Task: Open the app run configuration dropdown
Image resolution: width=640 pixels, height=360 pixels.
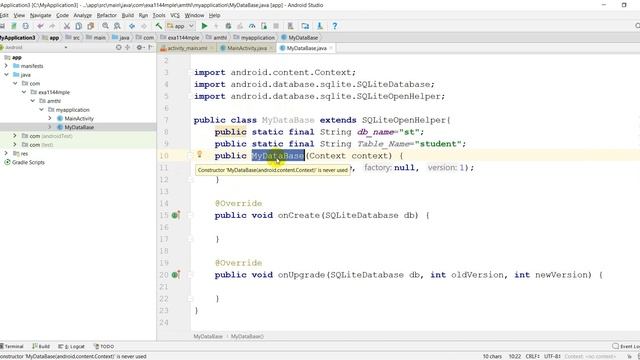Action: (180, 26)
